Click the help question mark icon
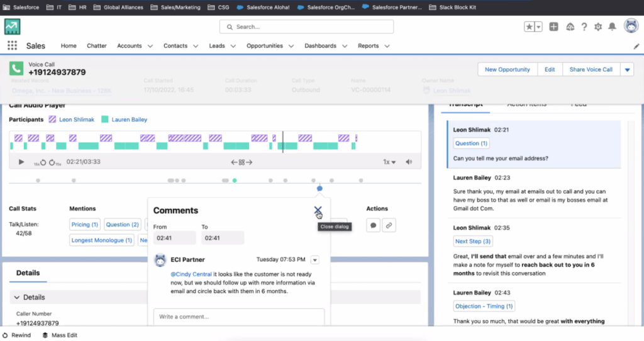This screenshot has height=341, width=644. click(x=584, y=27)
